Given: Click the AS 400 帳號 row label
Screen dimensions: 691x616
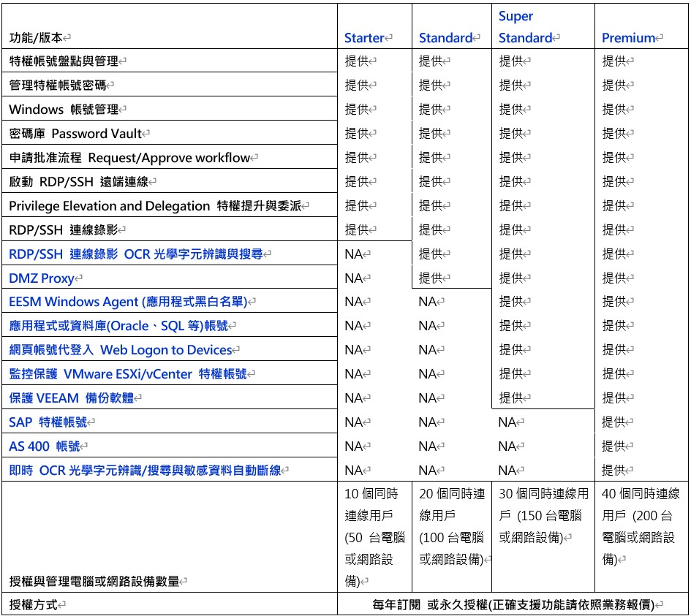Looking at the screenshot, I should point(45,446).
